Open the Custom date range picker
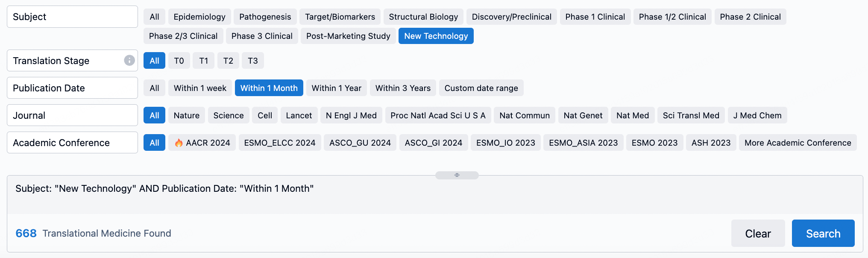868x258 pixels. point(481,88)
